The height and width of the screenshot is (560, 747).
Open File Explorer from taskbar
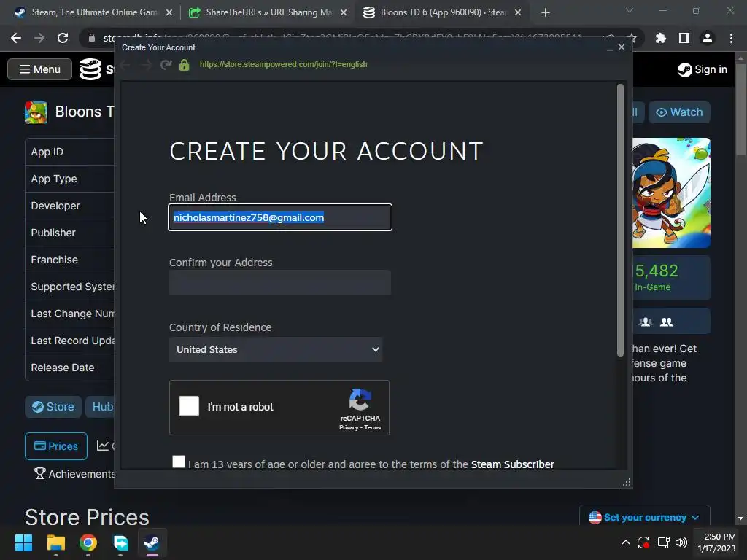coord(55,542)
